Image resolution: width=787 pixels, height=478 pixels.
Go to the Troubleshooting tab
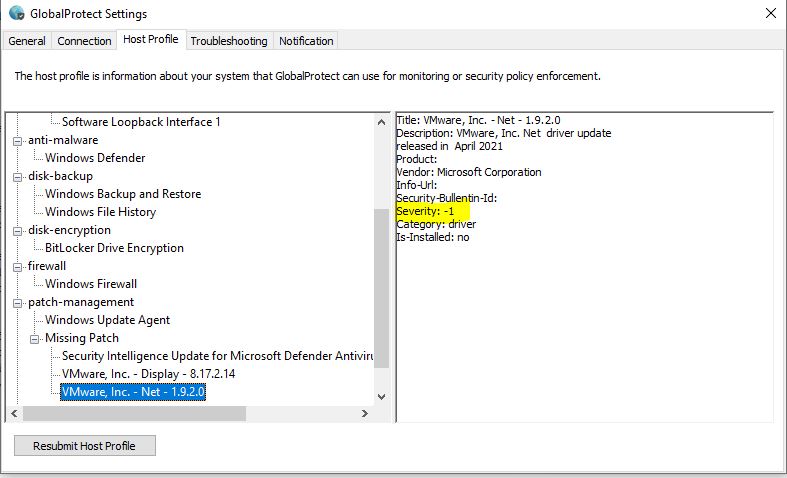[x=229, y=41]
